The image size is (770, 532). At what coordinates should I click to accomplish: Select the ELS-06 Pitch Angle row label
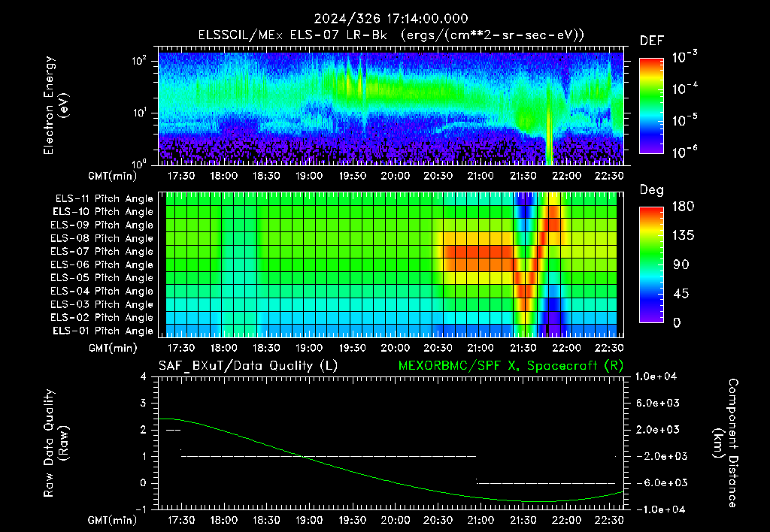(102, 265)
